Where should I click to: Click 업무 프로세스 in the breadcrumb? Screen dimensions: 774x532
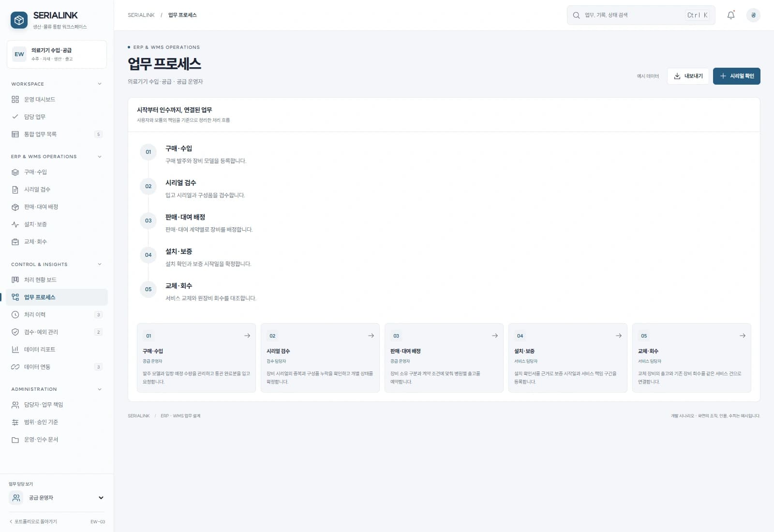click(182, 15)
